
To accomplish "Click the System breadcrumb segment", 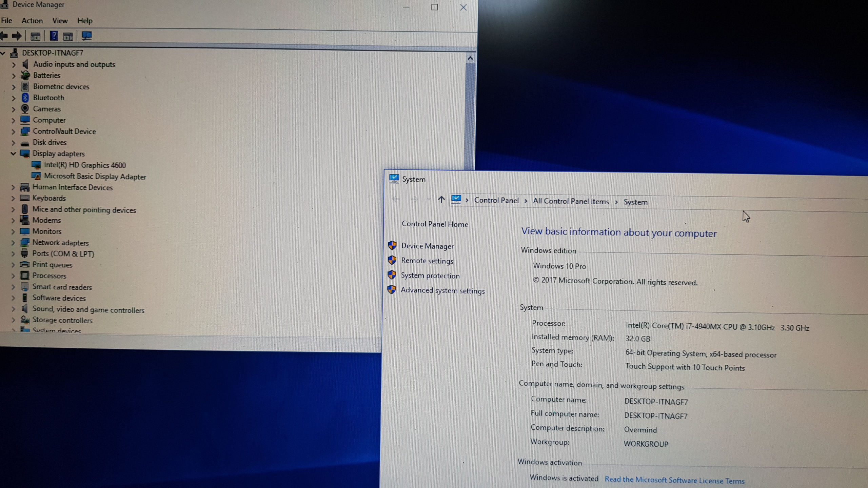I will 635,202.
